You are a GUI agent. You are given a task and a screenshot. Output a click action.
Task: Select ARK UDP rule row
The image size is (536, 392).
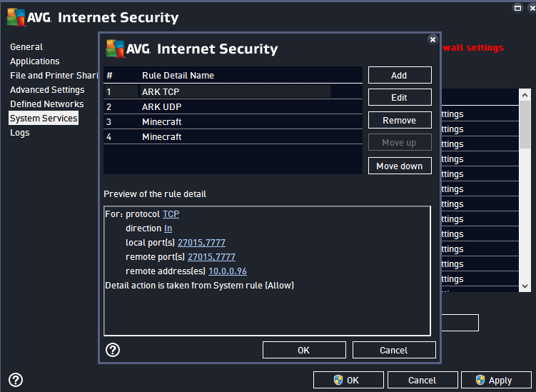point(233,106)
